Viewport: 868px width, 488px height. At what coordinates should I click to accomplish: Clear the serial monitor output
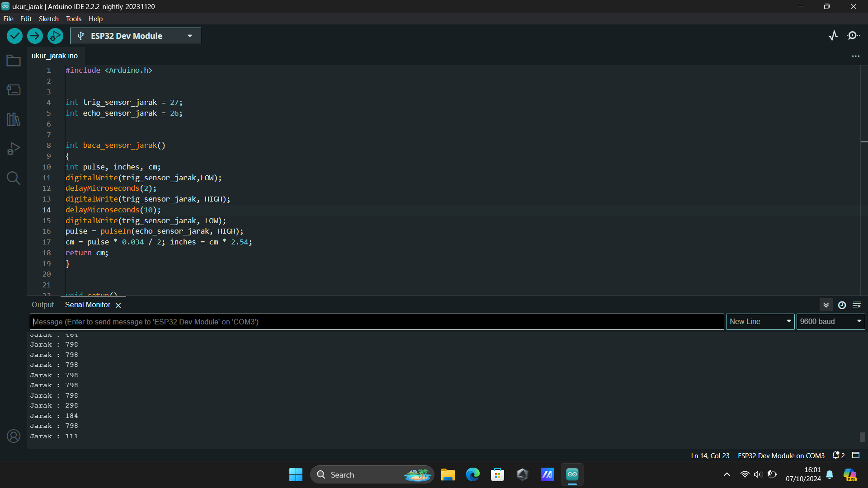(x=857, y=305)
